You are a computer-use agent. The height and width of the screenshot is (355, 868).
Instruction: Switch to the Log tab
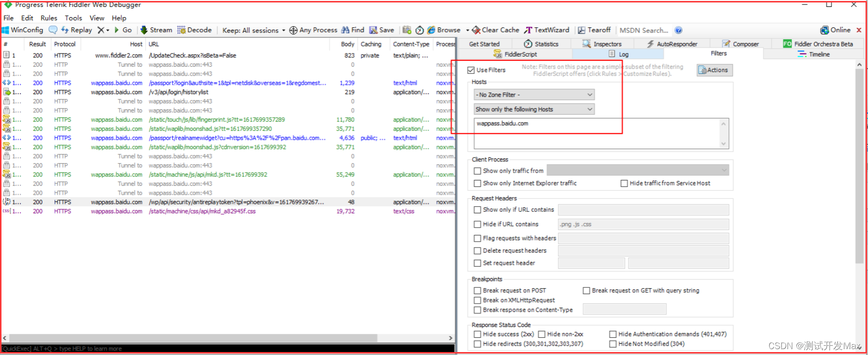click(619, 54)
